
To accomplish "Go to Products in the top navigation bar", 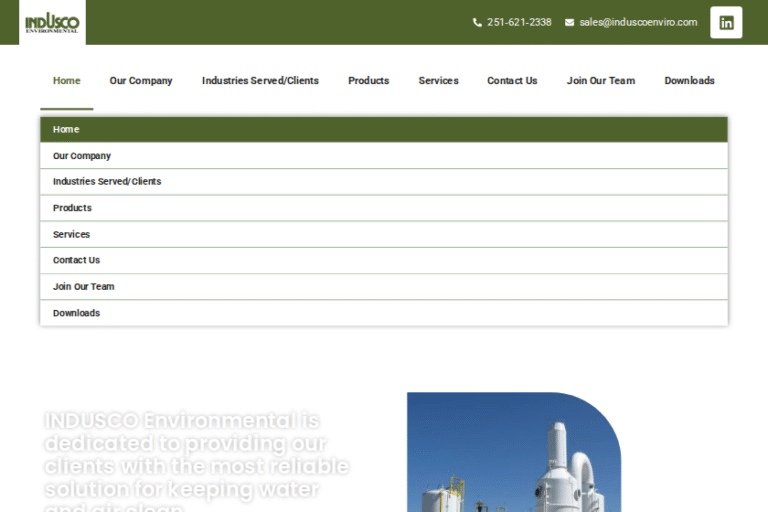I will 368,81.
